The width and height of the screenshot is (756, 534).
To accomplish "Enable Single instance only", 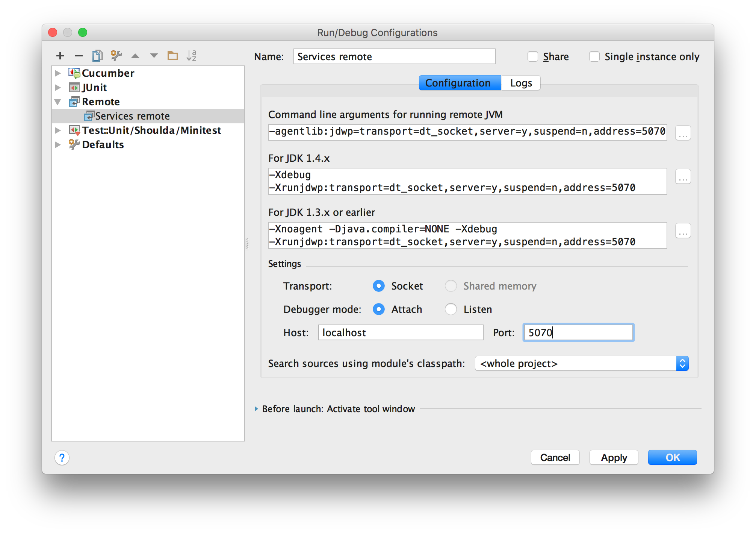I will click(594, 56).
